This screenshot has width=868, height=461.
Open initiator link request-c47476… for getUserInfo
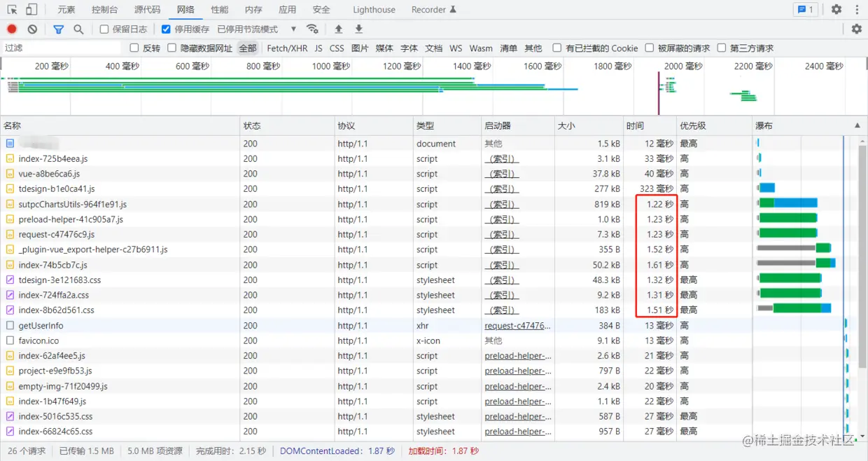pyautogui.click(x=517, y=325)
